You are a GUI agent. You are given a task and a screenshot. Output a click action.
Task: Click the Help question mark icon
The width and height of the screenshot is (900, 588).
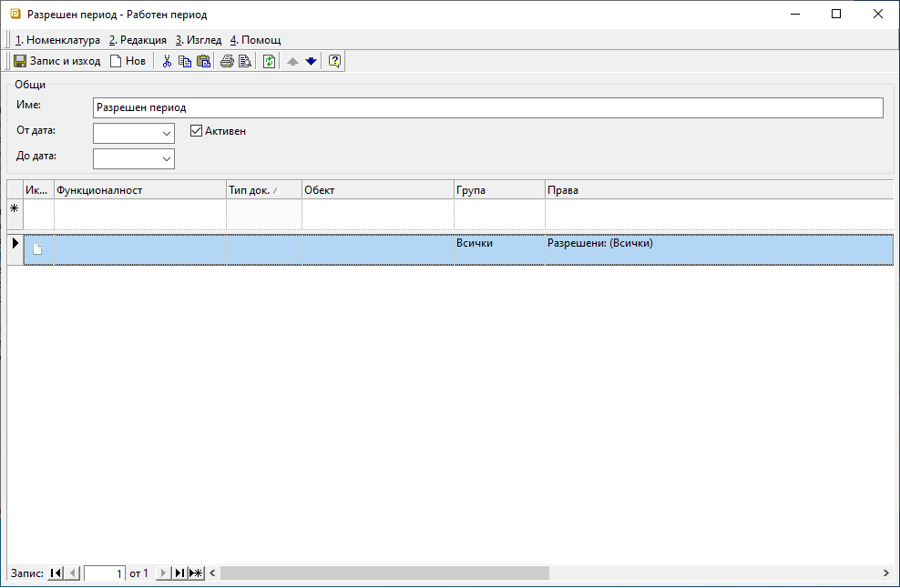point(334,61)
